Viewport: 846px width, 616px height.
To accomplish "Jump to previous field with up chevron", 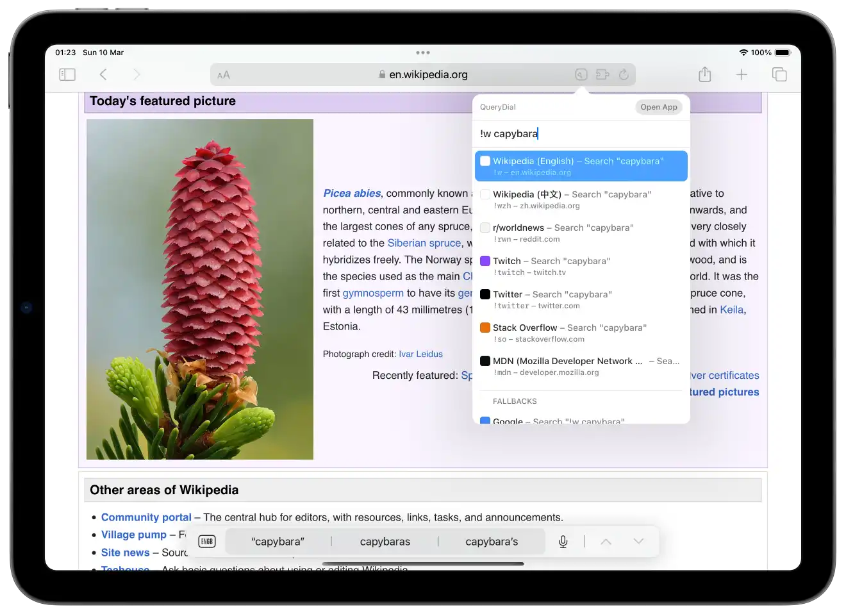I will pos(606,542).
